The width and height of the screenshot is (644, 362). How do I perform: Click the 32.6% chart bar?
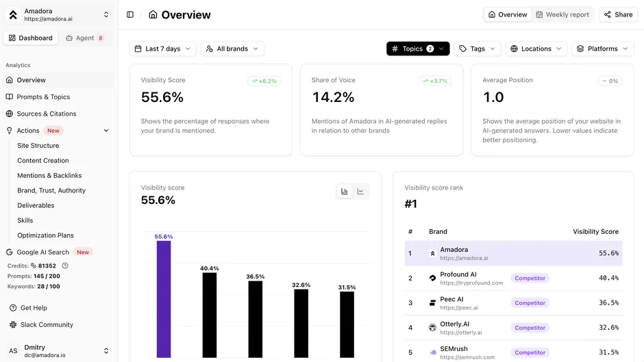pos(301,324)
